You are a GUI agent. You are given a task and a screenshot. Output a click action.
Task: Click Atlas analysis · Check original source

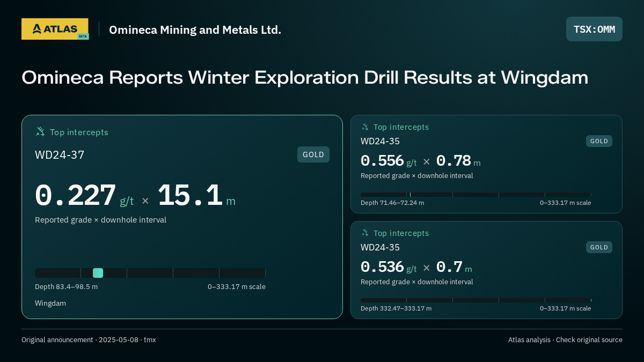pyautogui.click(x=565, y=340)
